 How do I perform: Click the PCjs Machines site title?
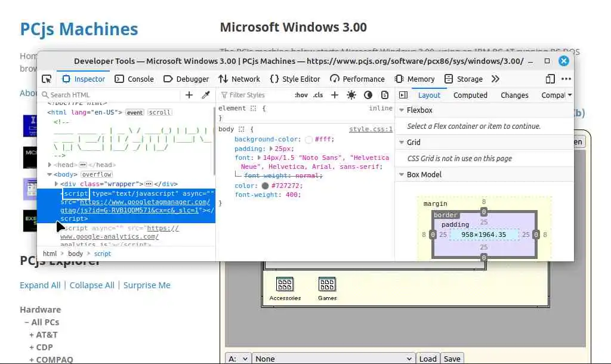79,29
